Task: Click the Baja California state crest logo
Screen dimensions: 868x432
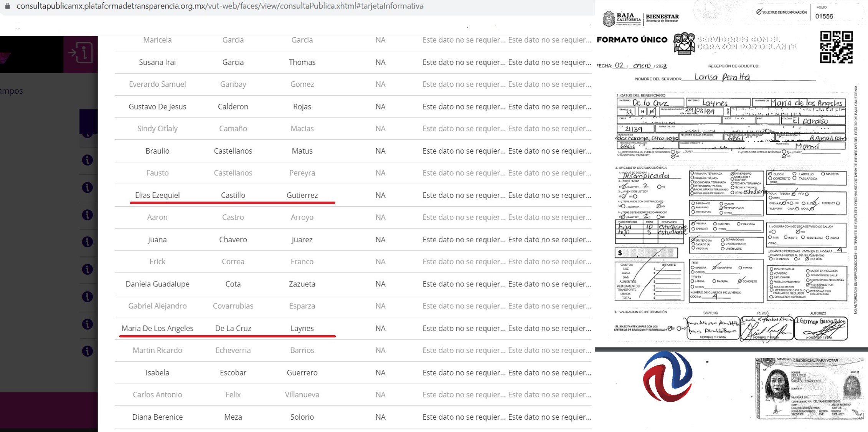Action: [x=609, y=19]
